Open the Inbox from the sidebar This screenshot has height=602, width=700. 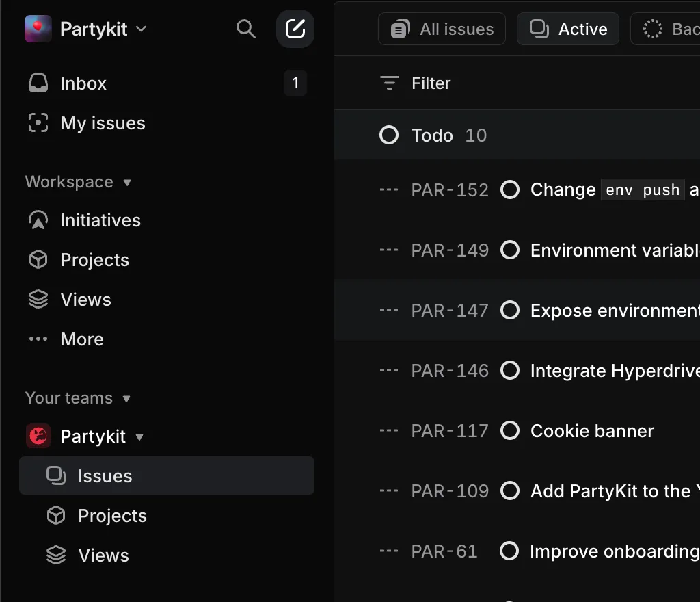[x=83, y=83]
